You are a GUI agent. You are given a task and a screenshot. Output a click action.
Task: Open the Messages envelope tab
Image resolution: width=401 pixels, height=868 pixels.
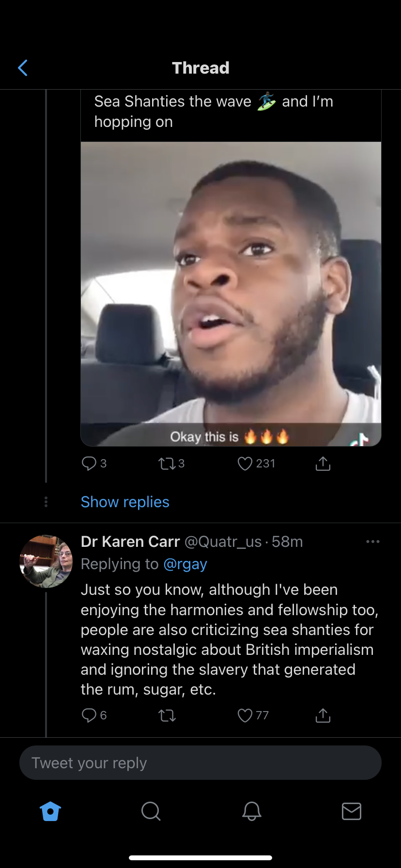pyautogui.click(x=351, y=811)
